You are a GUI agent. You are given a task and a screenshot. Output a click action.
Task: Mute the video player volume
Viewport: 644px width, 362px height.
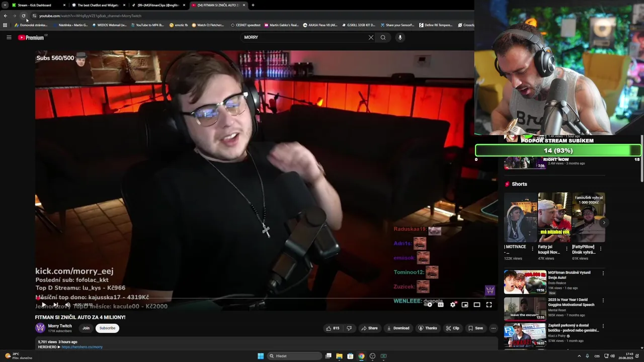[67, 305]
